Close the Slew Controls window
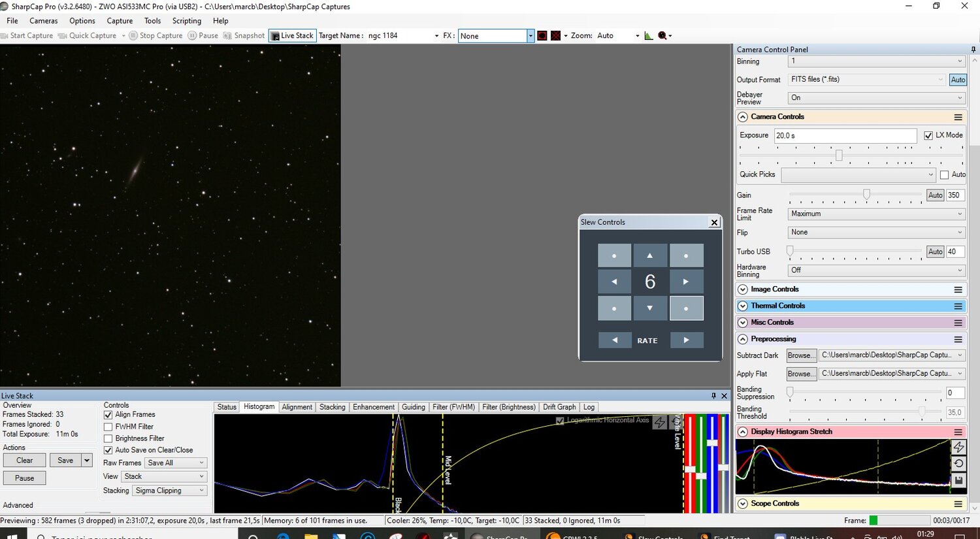980x539 pixels. tap(714, 222)
